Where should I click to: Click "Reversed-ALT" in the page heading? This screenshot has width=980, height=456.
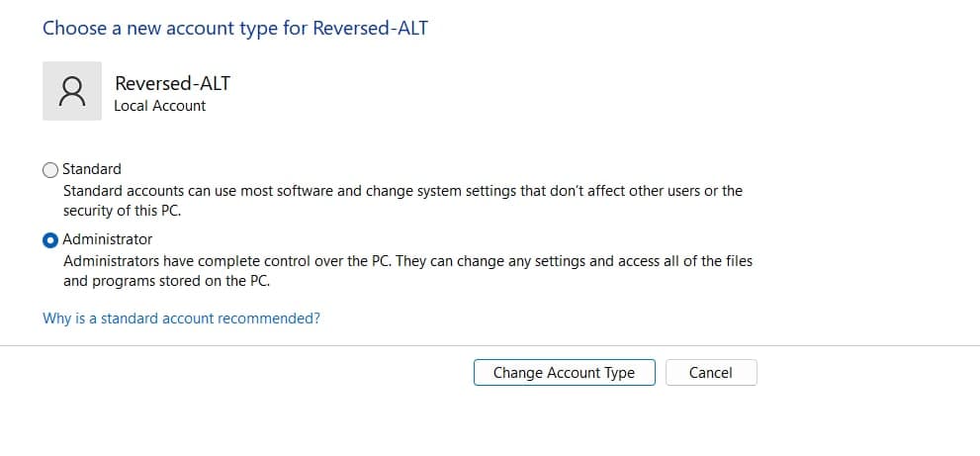[x=370, y=28]
